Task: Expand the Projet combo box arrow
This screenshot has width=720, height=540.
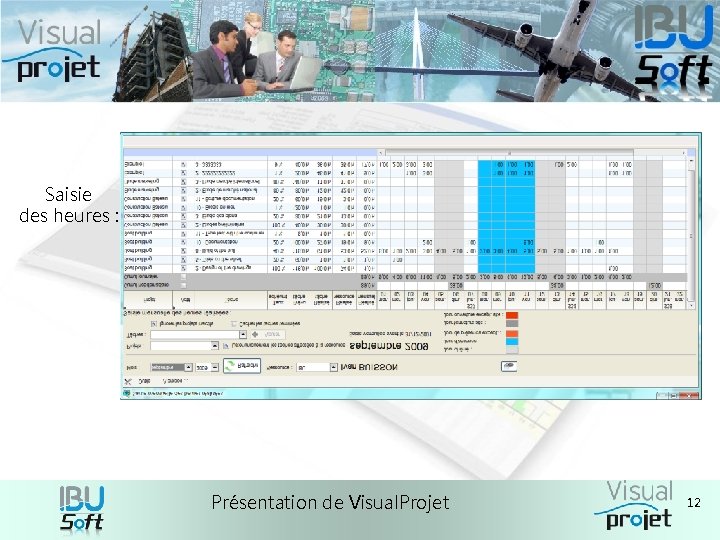Action: point(214,345)
